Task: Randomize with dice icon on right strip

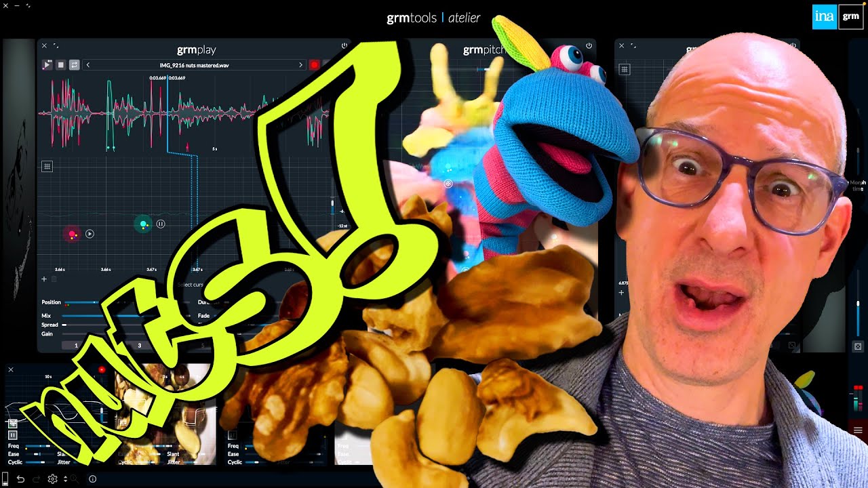Action: pos(858,346)
